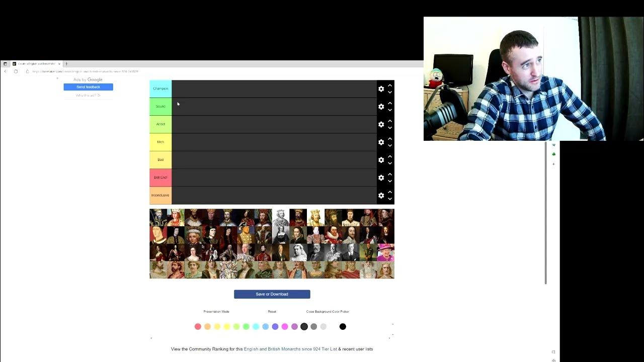Open English and British Monarchs Tier List link
The width and height of the screenshot is (644, 362).
(290, 349)
